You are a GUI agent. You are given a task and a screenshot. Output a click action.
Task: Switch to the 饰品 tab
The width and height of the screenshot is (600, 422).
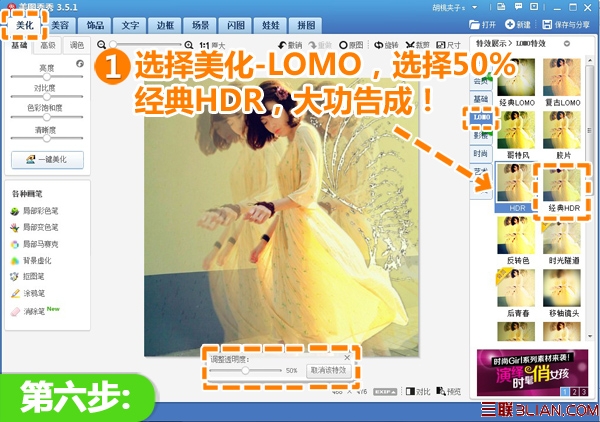pyautogui.click(x=95, y=26)
